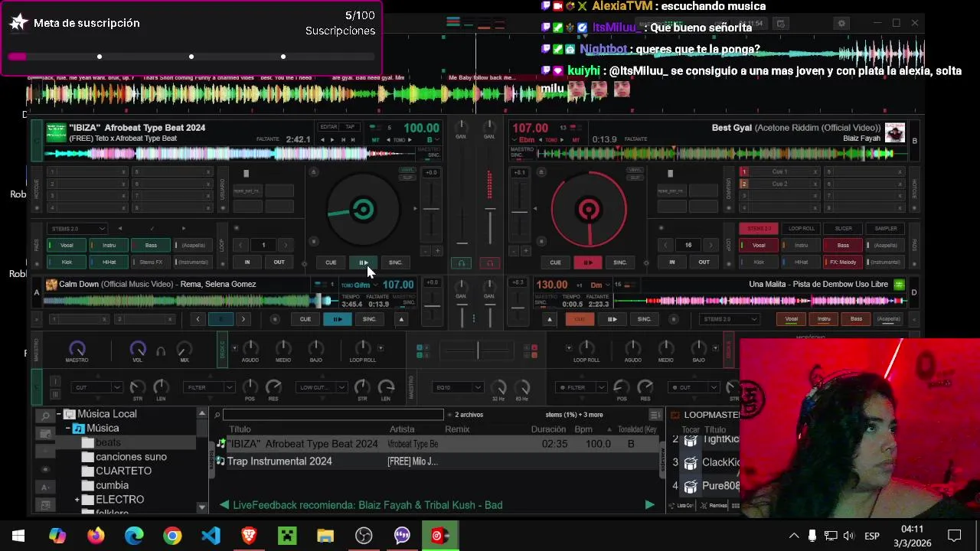Click SINC. on the Best Gyal deck

tap(620, 262)
